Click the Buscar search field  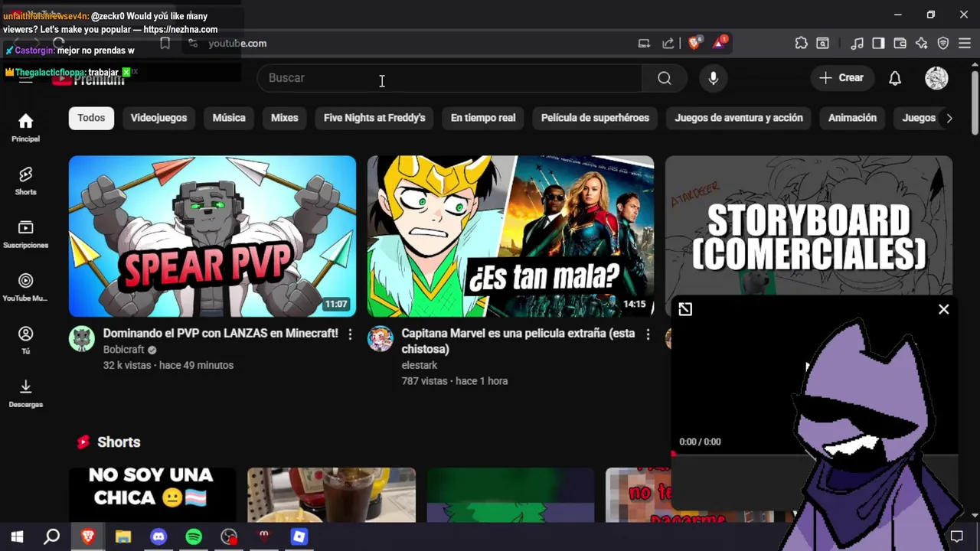450,78
